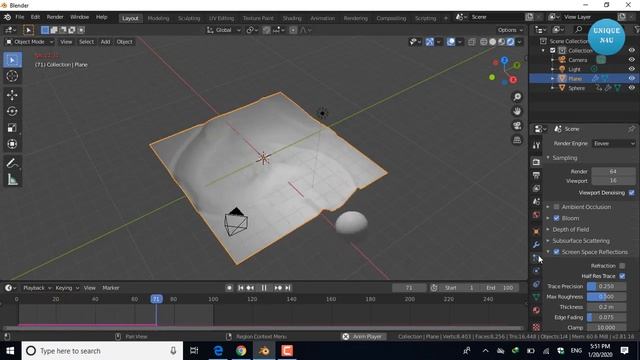The width and height of the screenshot is (640, 360).
Task: Switch viewport to wireframe shading
Action: [484, 42]
